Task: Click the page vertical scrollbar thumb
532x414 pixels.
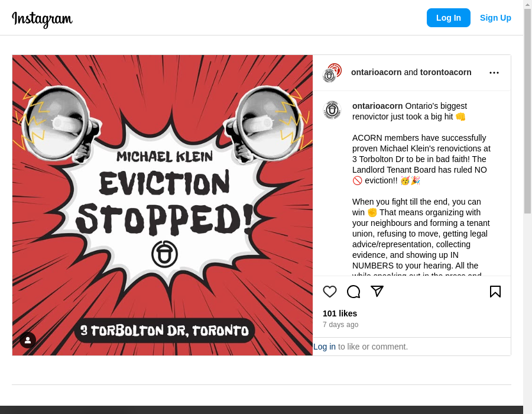Action: point(527,111)
